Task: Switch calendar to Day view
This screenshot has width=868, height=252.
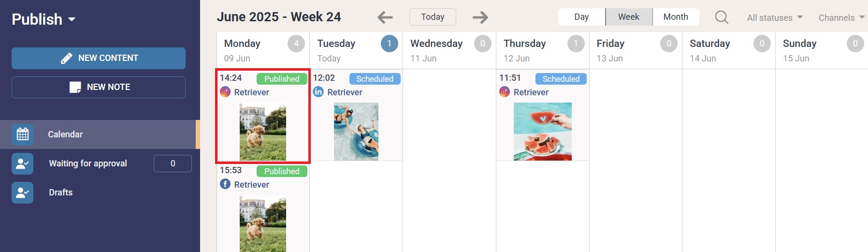Action: pyautogui.click(x=581, y=17)
